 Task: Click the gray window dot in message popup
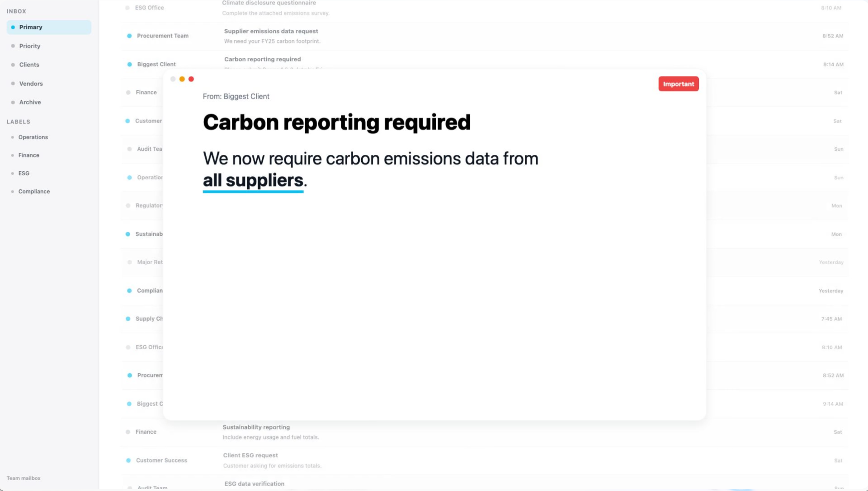click(173, 79)
